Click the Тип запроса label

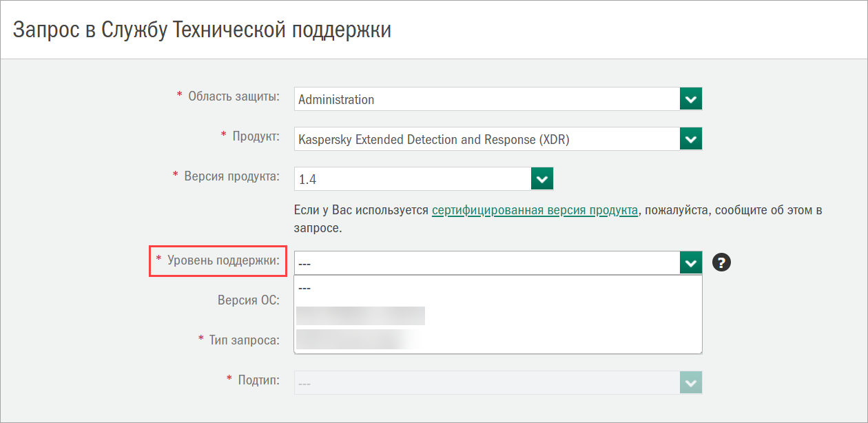244,340
